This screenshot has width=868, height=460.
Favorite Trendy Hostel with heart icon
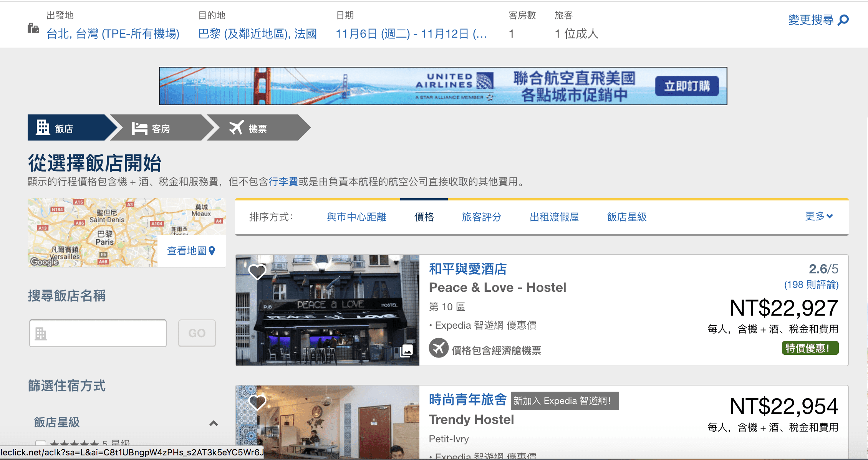click(257, 402)
